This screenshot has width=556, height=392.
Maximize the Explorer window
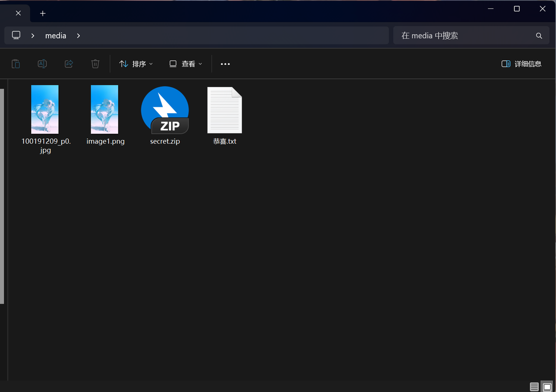pyautogui.click(x=517, y=8)
